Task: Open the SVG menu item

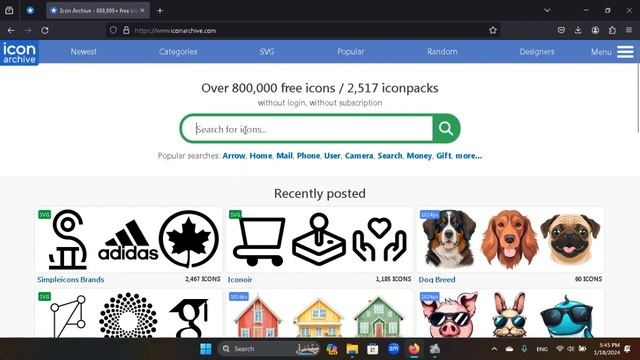Action: [x=267, y=52]
